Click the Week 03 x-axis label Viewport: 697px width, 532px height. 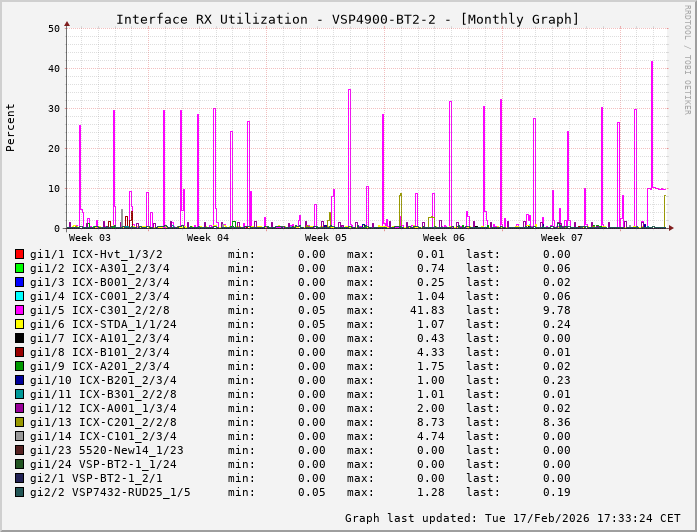coord(90,238)
